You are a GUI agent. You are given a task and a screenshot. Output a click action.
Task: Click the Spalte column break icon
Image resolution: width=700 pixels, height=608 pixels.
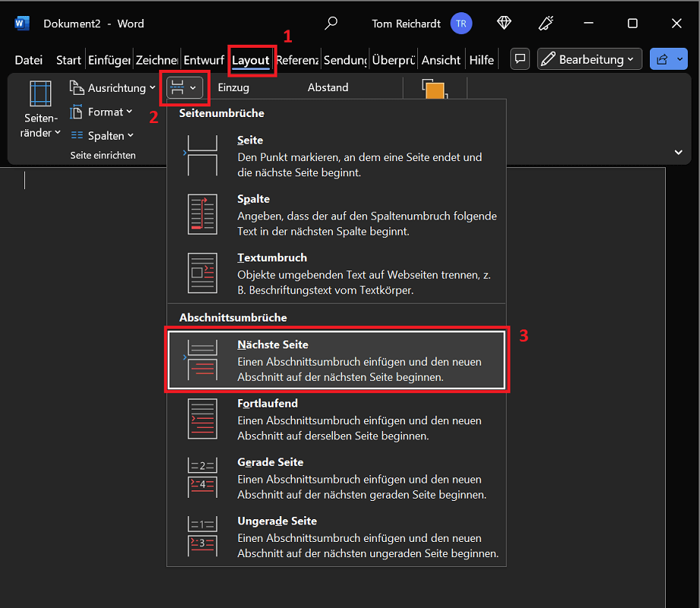202,214
